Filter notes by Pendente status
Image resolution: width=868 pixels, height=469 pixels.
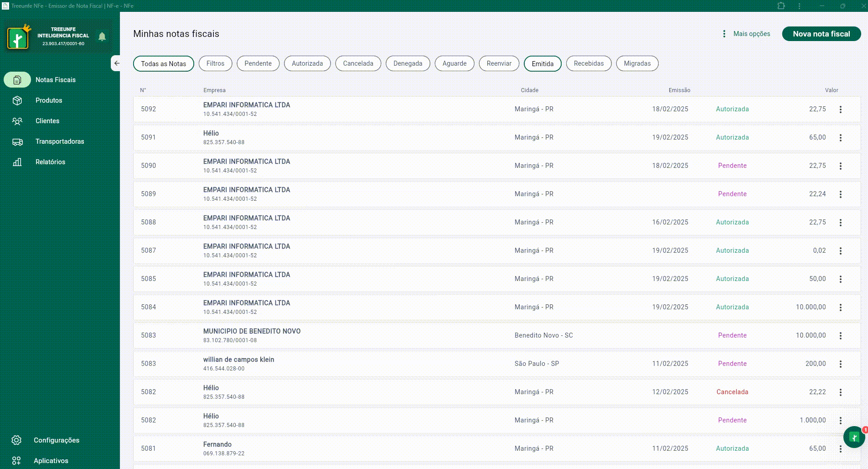tap(258, 63)
